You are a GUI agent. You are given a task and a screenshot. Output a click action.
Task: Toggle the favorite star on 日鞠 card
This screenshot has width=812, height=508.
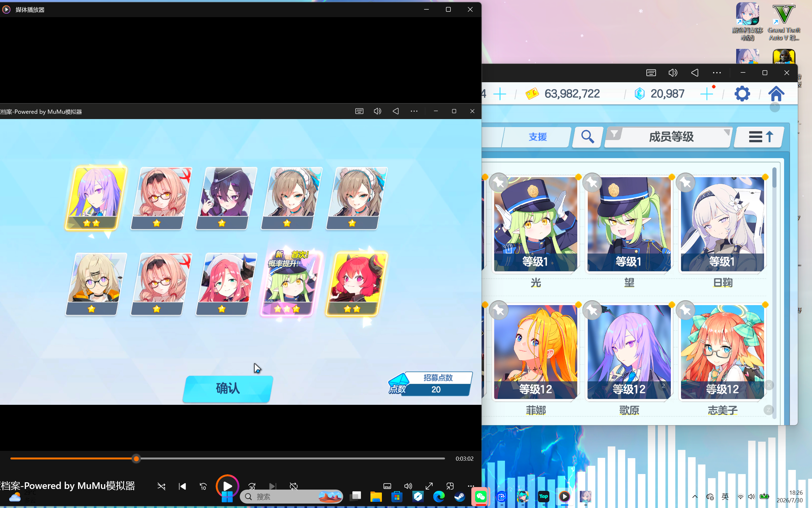point(685,183)
